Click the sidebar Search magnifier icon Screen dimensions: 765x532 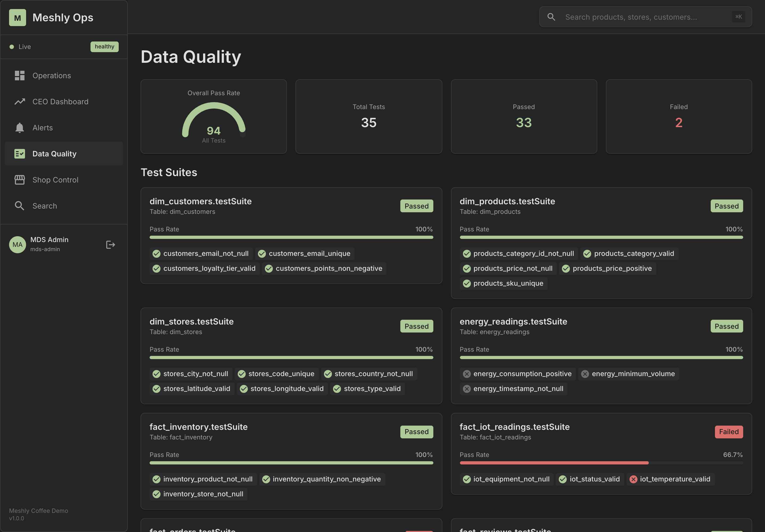click(20, 205)
